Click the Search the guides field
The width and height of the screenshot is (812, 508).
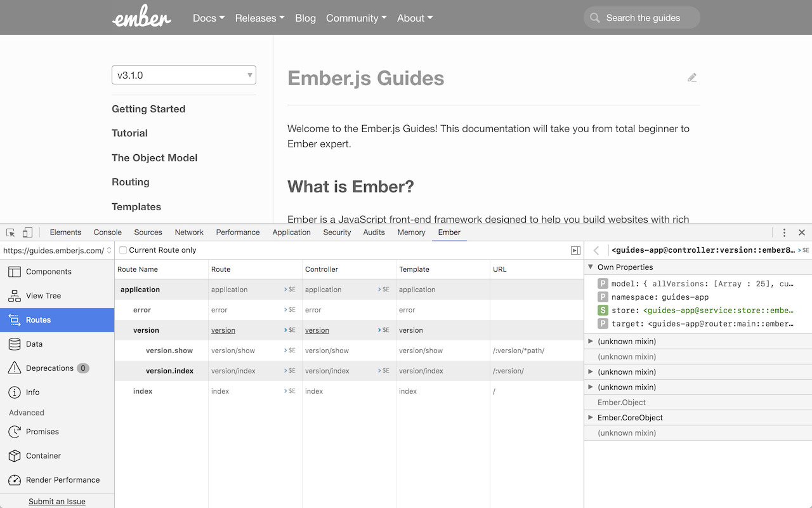click(641, 17)
